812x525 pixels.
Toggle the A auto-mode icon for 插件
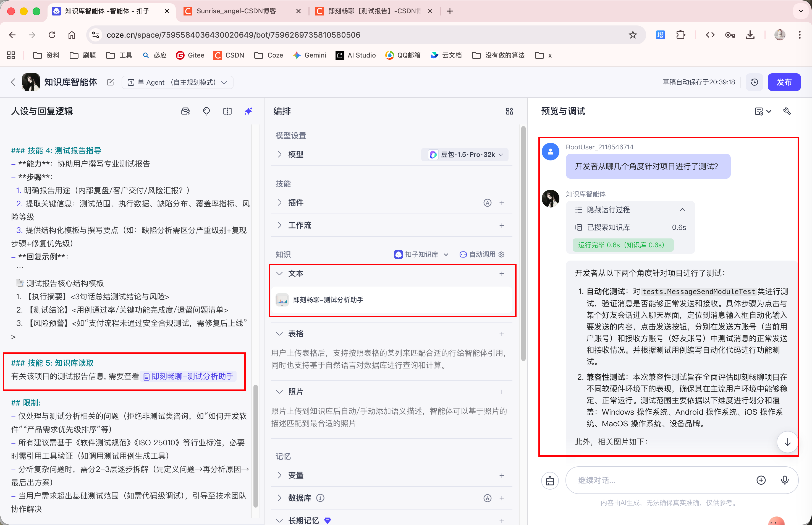(x=488, y=203)
